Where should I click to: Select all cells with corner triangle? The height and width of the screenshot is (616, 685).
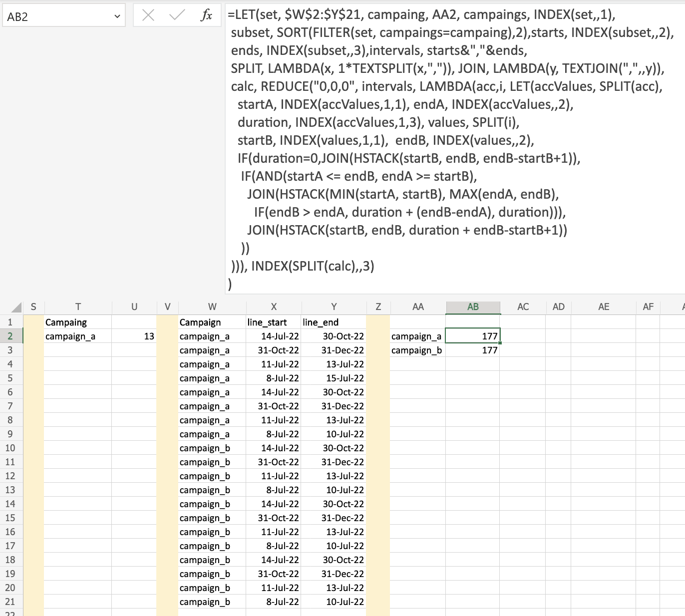coord(16,307)
